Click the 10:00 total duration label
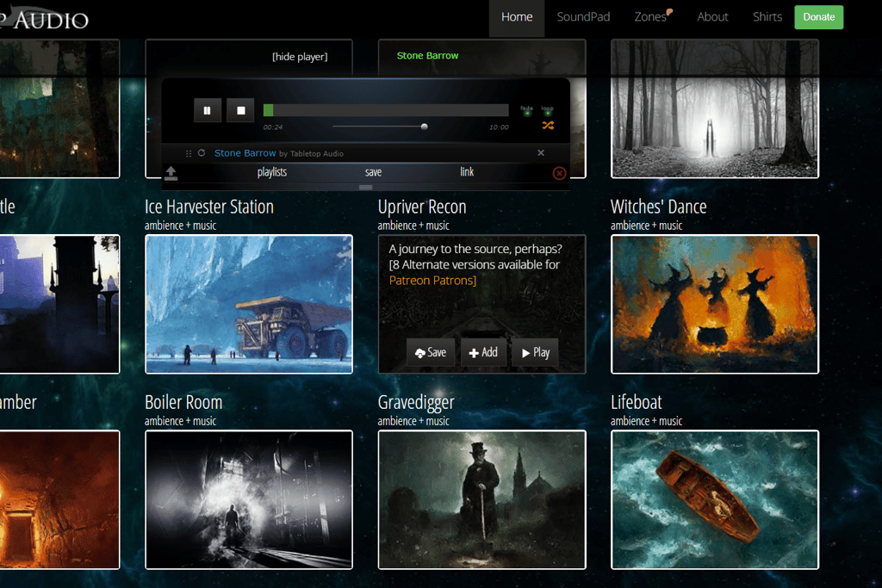Screen dimensions: 882x588 [x=499, y=127]
